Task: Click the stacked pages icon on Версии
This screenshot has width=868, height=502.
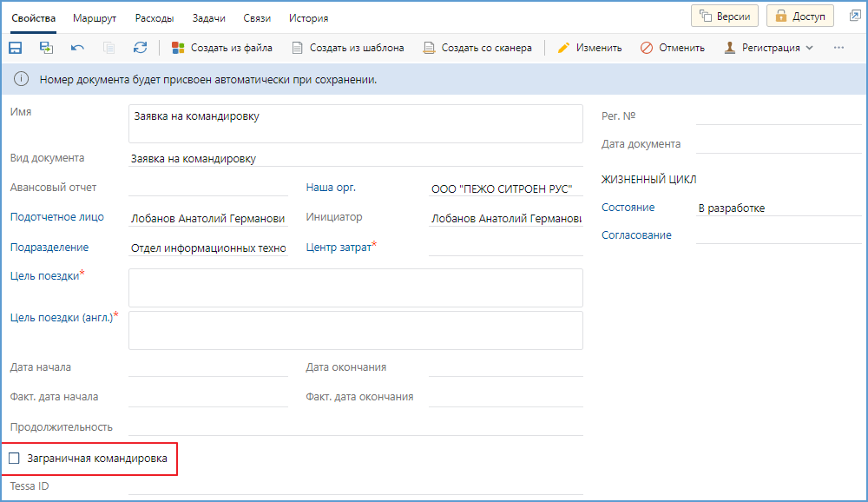Action: coord(706,17)
